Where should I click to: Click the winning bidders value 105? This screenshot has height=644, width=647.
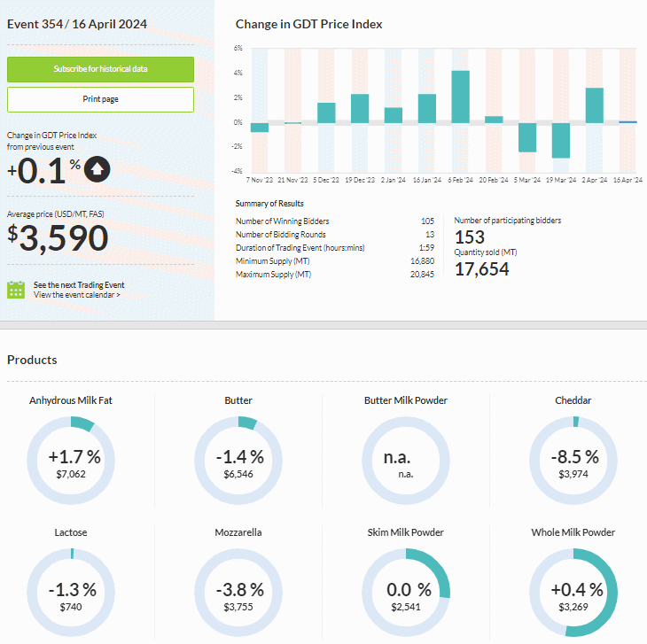(x=427, y=221)
